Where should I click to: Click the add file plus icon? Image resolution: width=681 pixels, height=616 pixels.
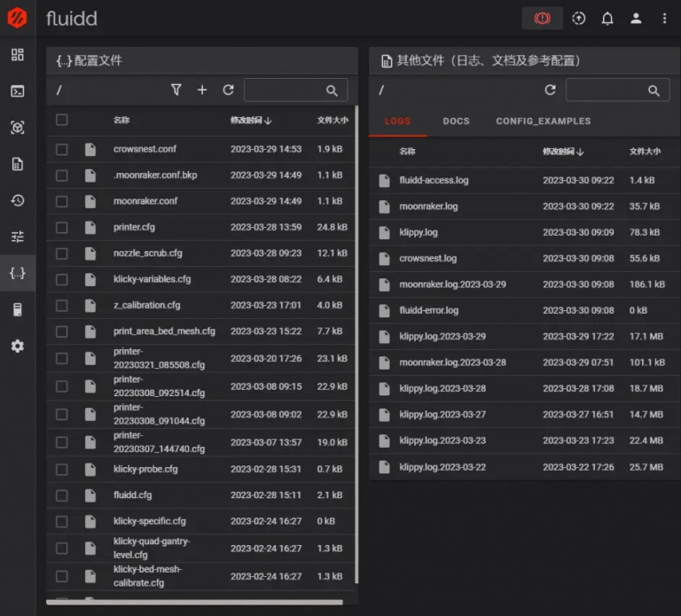[202, 90]
